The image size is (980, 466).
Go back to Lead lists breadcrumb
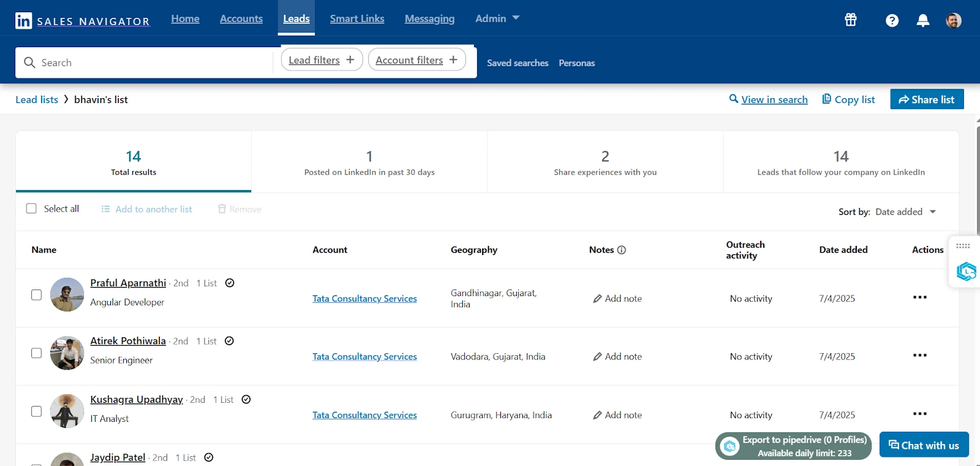(37, 99)
